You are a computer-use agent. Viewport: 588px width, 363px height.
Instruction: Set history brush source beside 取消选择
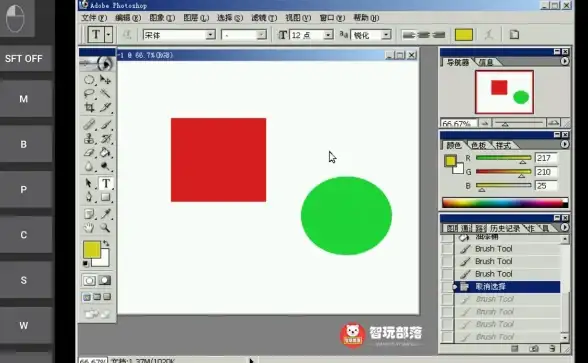[x=447, y=286]
